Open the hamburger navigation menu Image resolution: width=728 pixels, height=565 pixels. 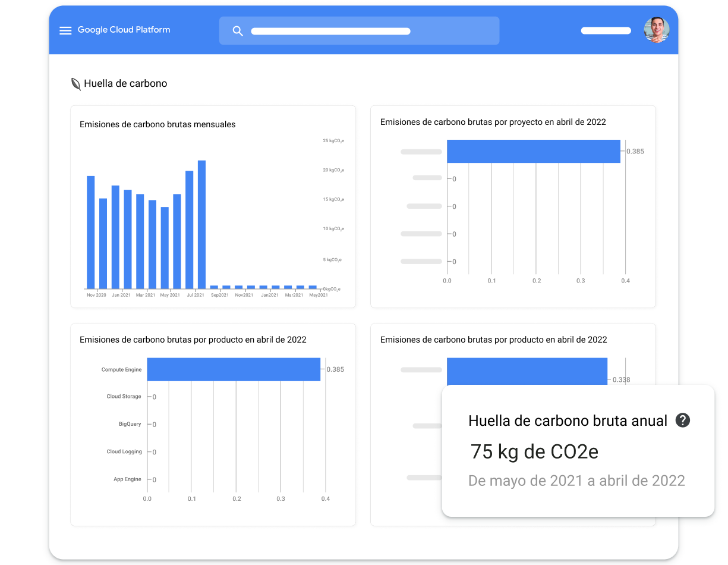click(x=65, y=30)
